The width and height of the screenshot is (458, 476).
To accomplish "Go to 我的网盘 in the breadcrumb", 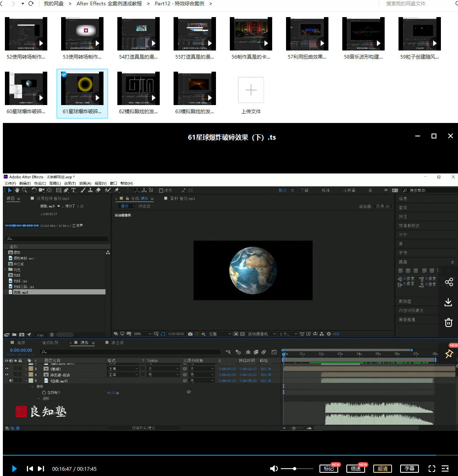I will 53,4.
